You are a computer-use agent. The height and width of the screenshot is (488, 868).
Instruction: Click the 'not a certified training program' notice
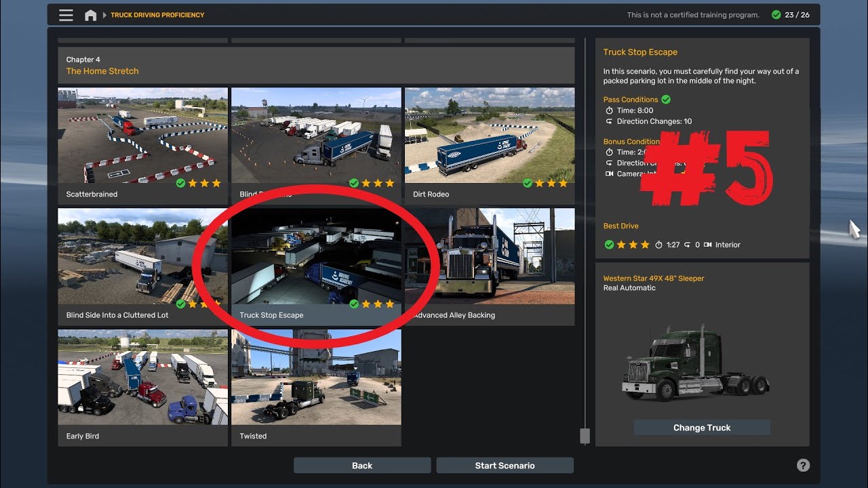pyautogui.click(x=693, y=15)
